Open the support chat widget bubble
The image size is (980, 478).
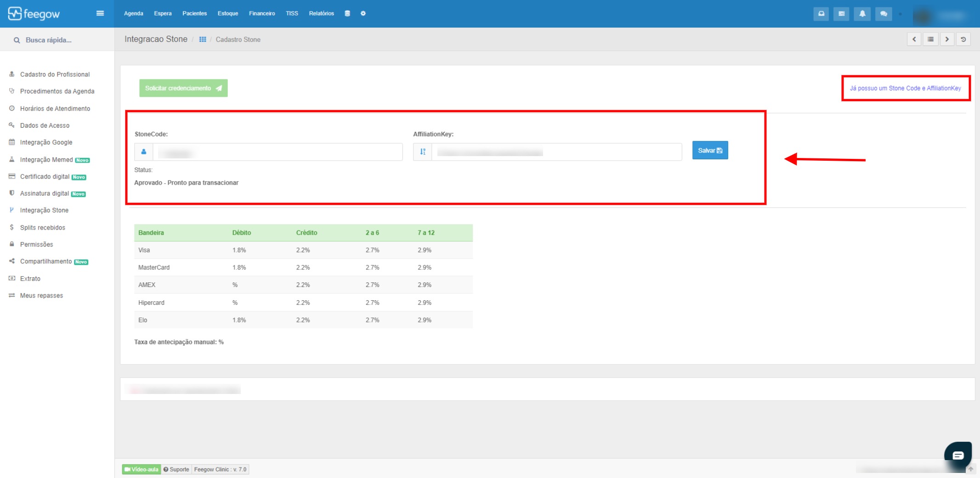pyautogui.click(x=958, y=455)
